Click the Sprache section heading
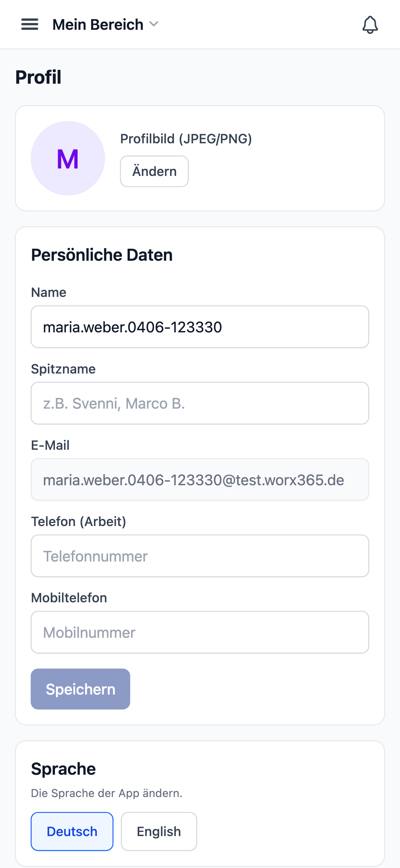Image resolution: width=400 pixels, height=868 pixels. [x=63, y=769]
